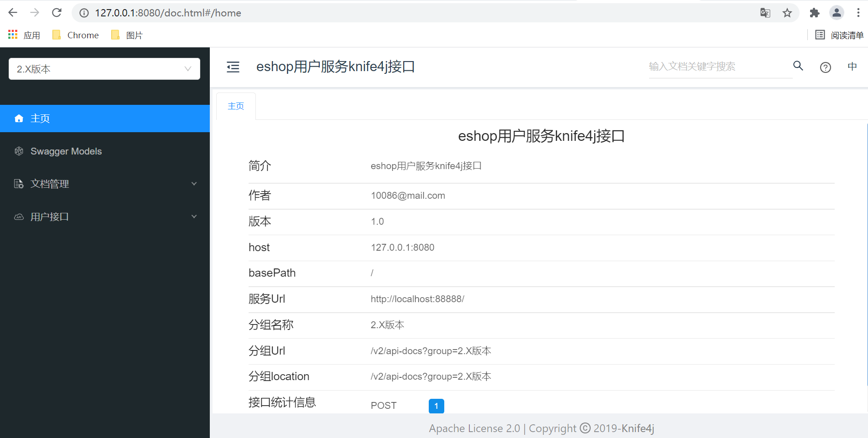
Task: Bookmark this page with star icon
Action: pyautogui.click(x=787, y=13)
